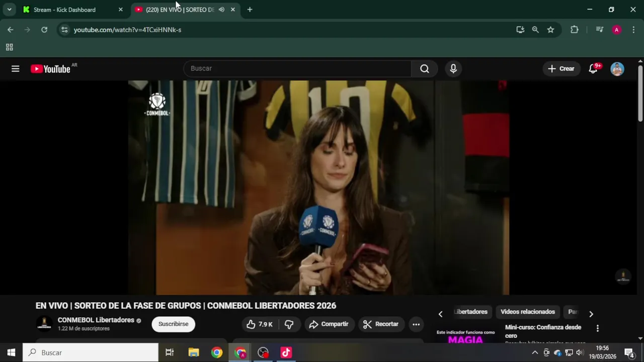
Task: Open the YouTube hamburger guide menu
Action: (x=16, y=69)
